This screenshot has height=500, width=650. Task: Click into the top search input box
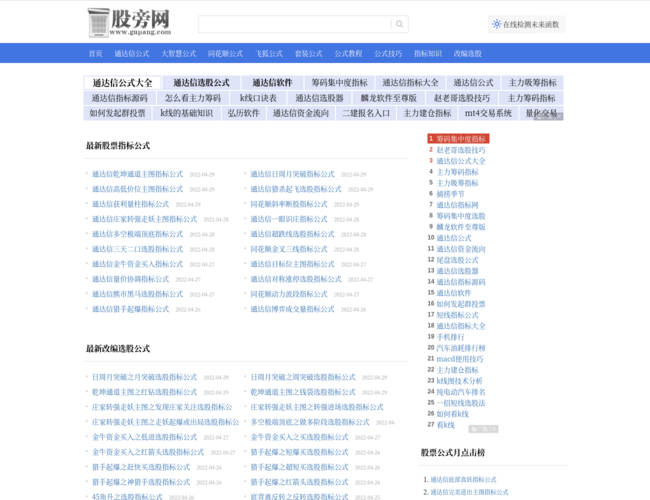tap(295, 24)
